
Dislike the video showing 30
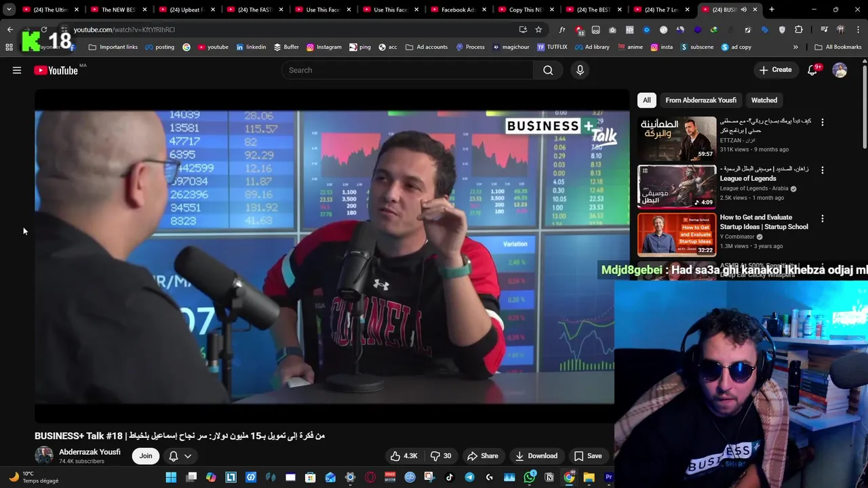point(441,456)
